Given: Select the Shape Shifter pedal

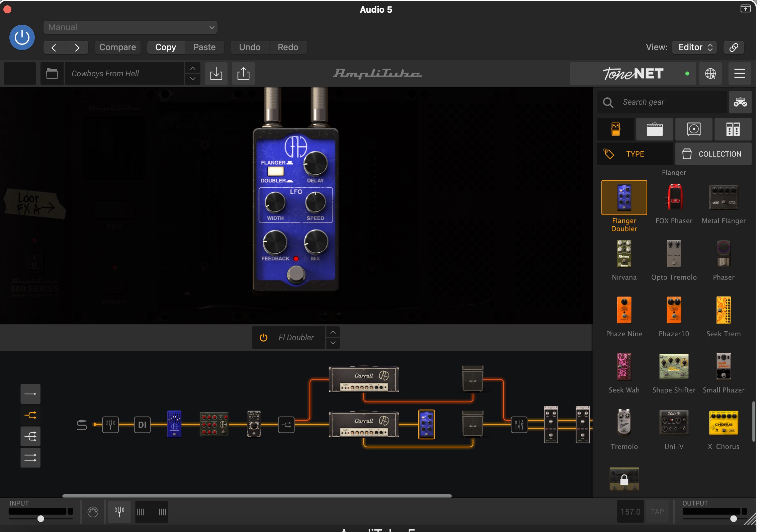Looking at the screenshot, I should point(674,366).
